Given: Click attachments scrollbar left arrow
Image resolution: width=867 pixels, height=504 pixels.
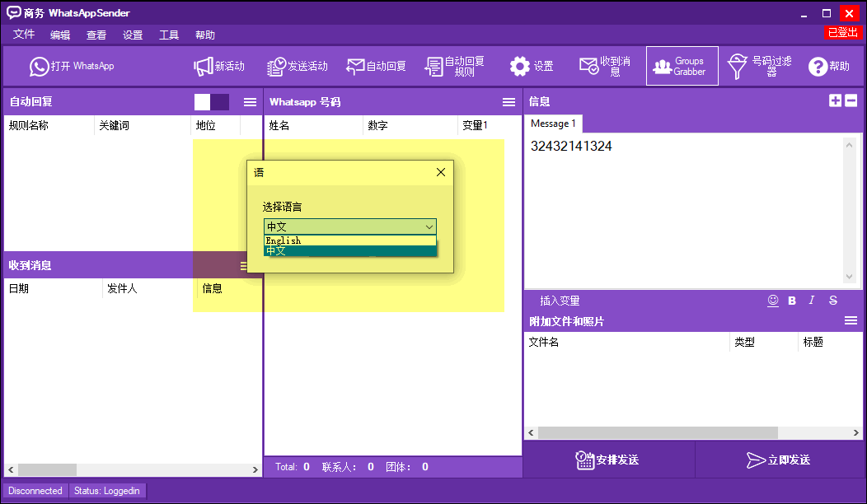Looking at the screenshot, I should tap(531, 432).
